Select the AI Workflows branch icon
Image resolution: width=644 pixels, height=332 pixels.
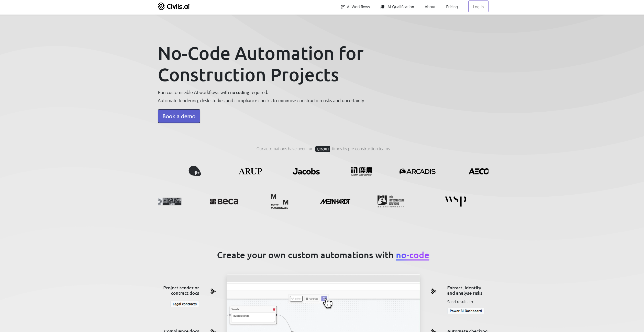[343, 7]
